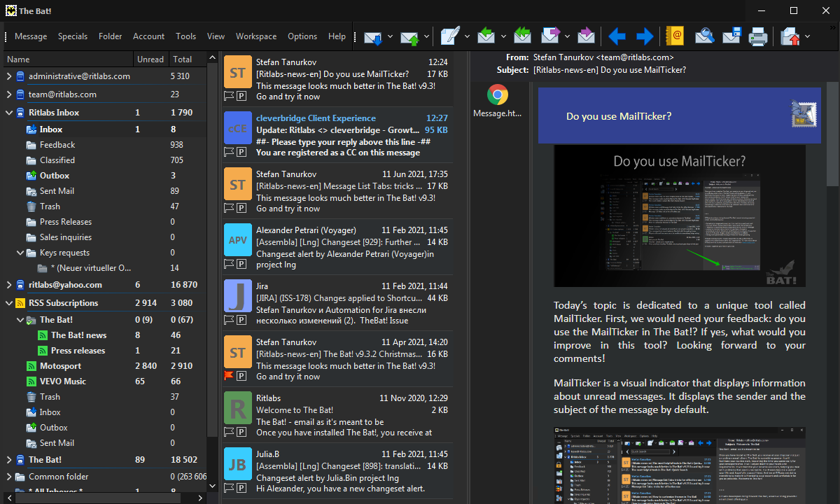Sort folders by the Unread column header

pyautogui.click(x=151, y=59)
